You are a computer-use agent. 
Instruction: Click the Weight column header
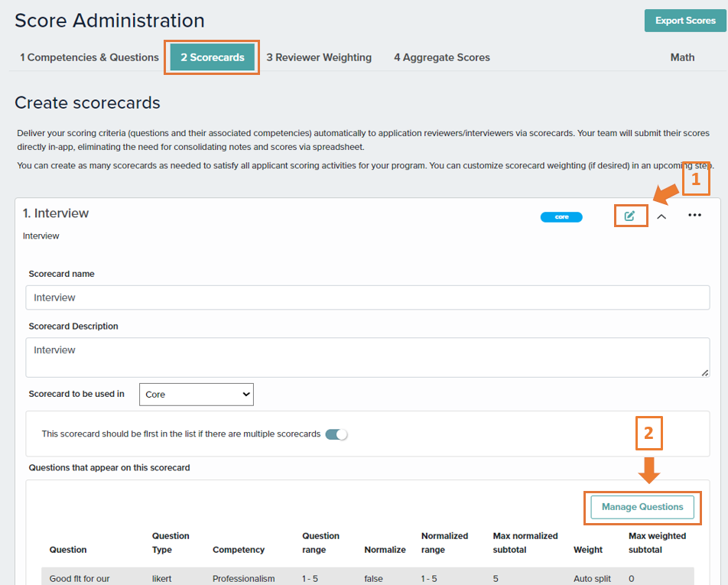588,550
